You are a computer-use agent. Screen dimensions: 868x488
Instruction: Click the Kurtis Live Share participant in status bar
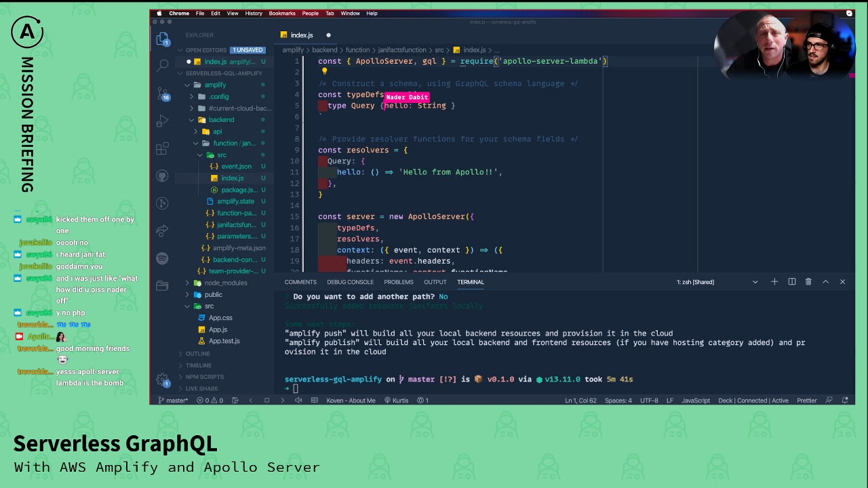tap(396, 401)
